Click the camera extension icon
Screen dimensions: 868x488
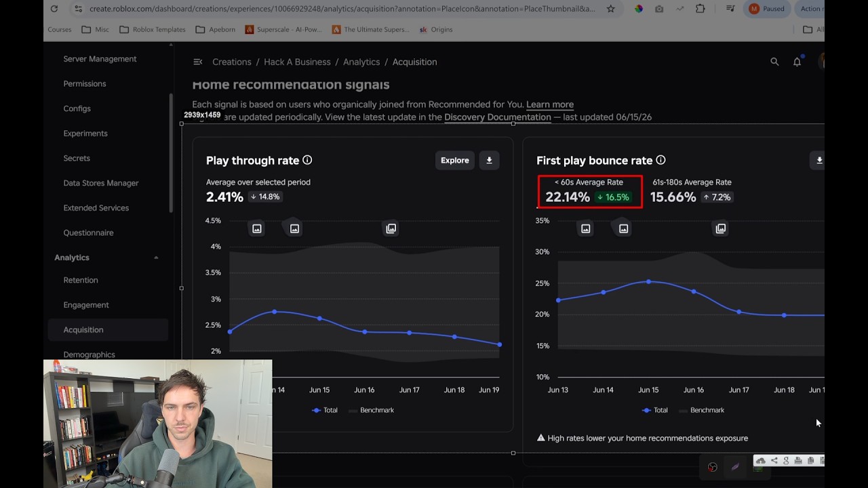pyautogui.click(x=659, y=9)
